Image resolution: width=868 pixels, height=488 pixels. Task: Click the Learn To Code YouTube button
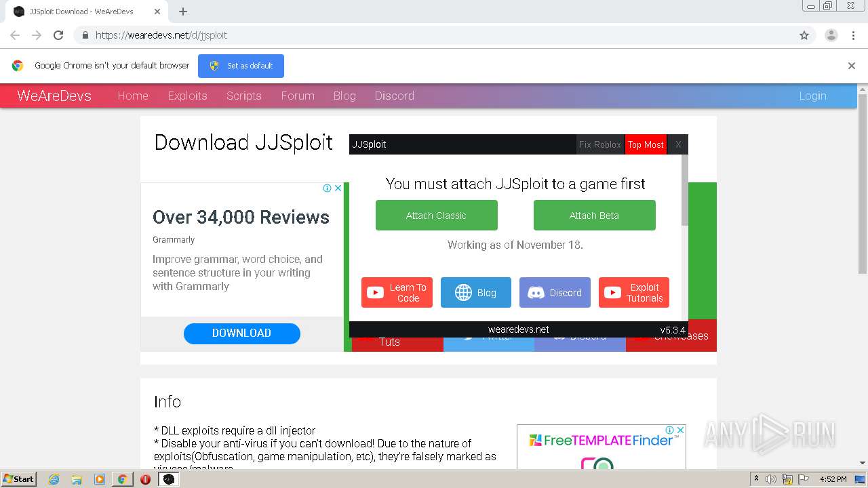397,293
